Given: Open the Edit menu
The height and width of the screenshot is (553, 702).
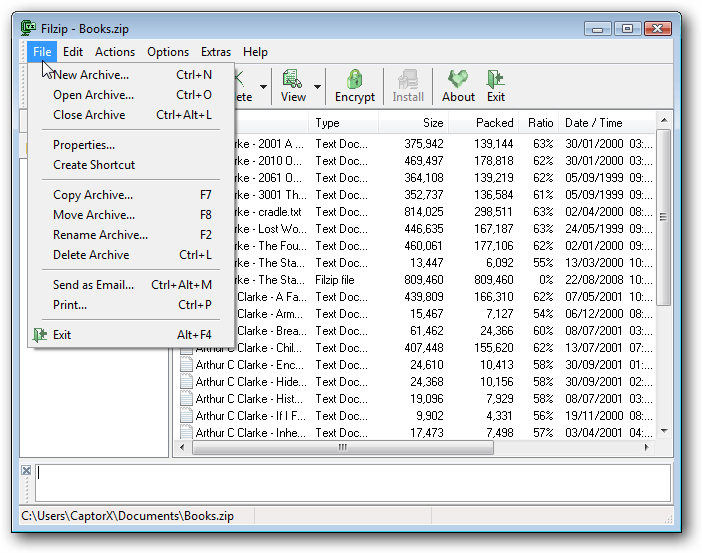Looking at the screenshot, I should point(73,52).
